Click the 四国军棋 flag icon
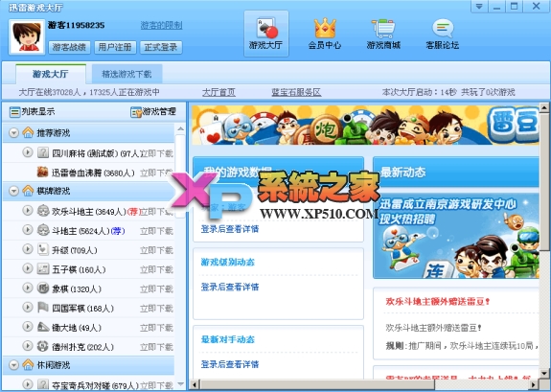 point(43,308)
